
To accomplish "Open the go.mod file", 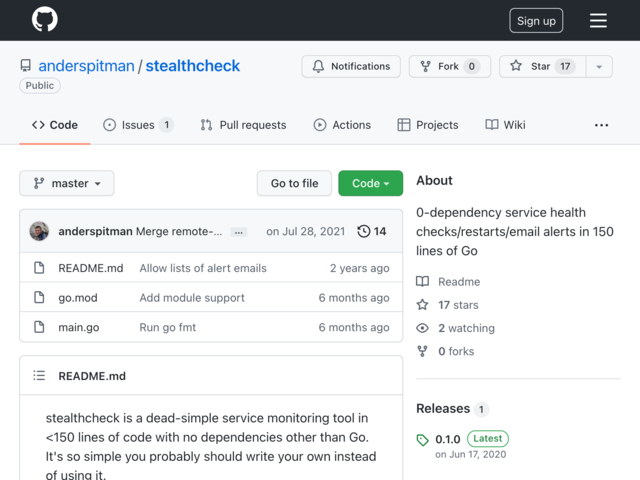I will point(78,298).
